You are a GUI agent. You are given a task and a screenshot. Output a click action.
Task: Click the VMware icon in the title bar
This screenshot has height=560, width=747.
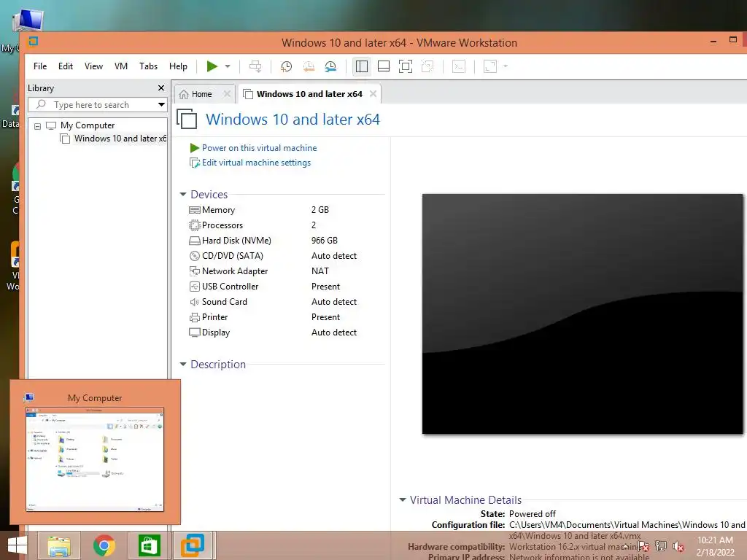[33, 42]
